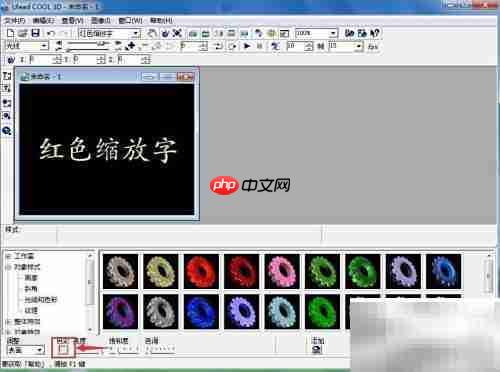Open the 文件(F) menu

[x=15, y=21]
